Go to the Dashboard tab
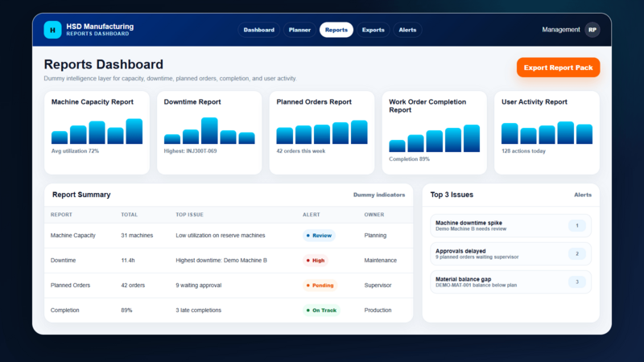Image resolution: width=644 pixels, height=362 pixels. click(258, 30)
